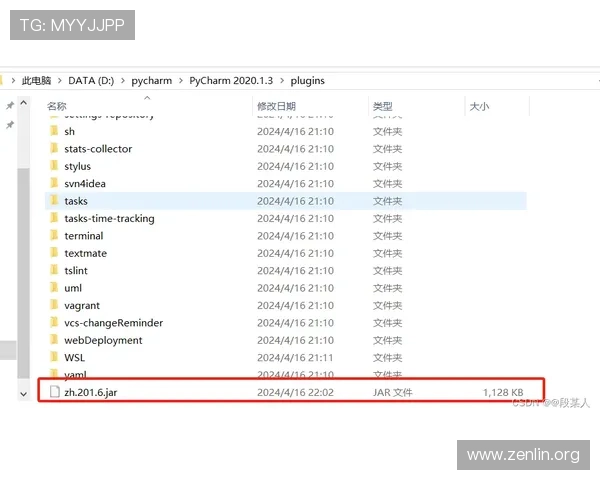This screenshot has height=480, width=600.
Task: Click the svn4idea folder icon
Action: pyautogui.click(x=54, y=183)
